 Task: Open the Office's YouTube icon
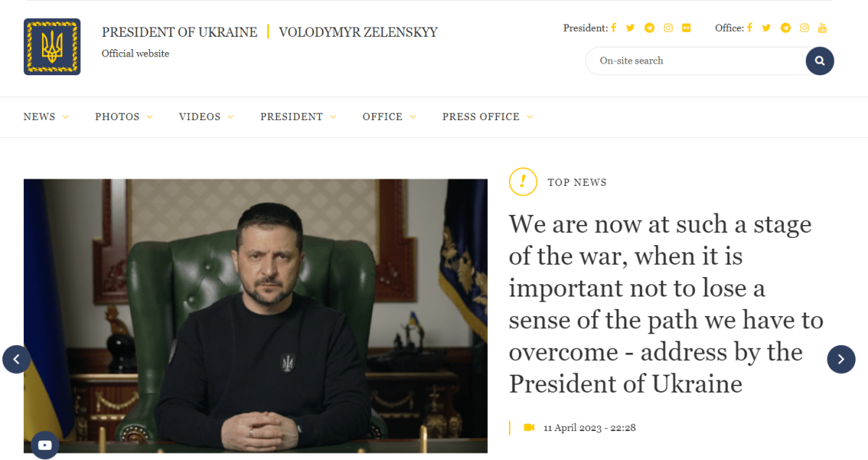(x=822, y=27)
